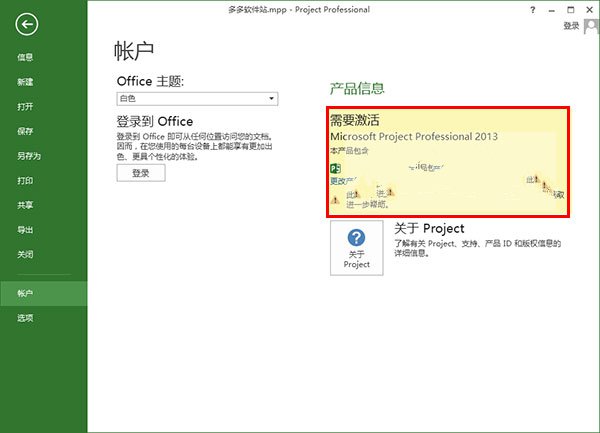The height and width of the screenshot is (433, 600).
Task: Open the 共享 section
Action: (25, 205)
